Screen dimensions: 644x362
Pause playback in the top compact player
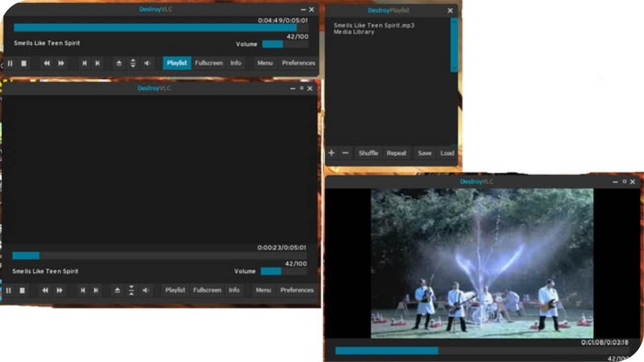10,63
